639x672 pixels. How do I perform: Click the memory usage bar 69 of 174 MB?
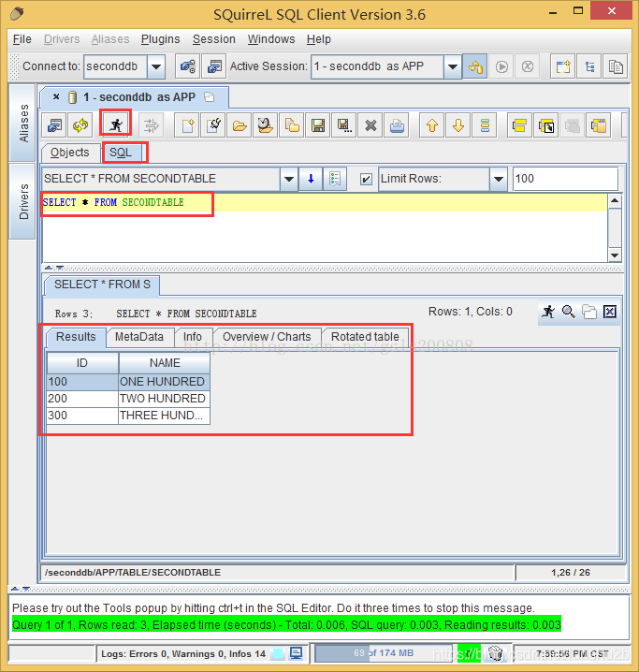(x=383, y=653)
